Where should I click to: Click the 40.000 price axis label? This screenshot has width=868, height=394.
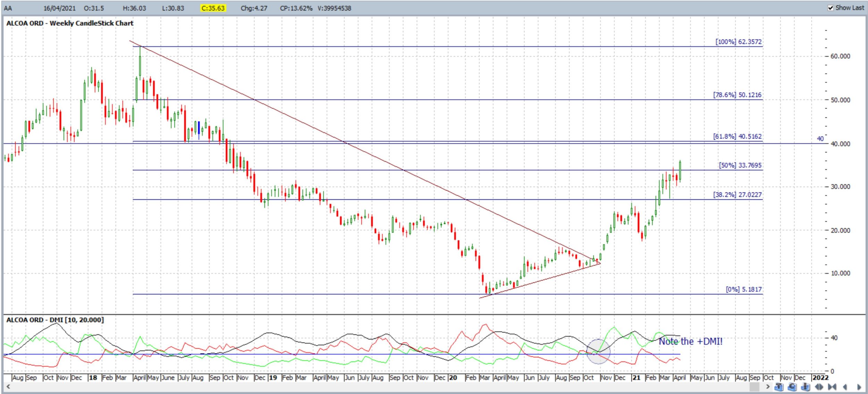pos(840,144)
